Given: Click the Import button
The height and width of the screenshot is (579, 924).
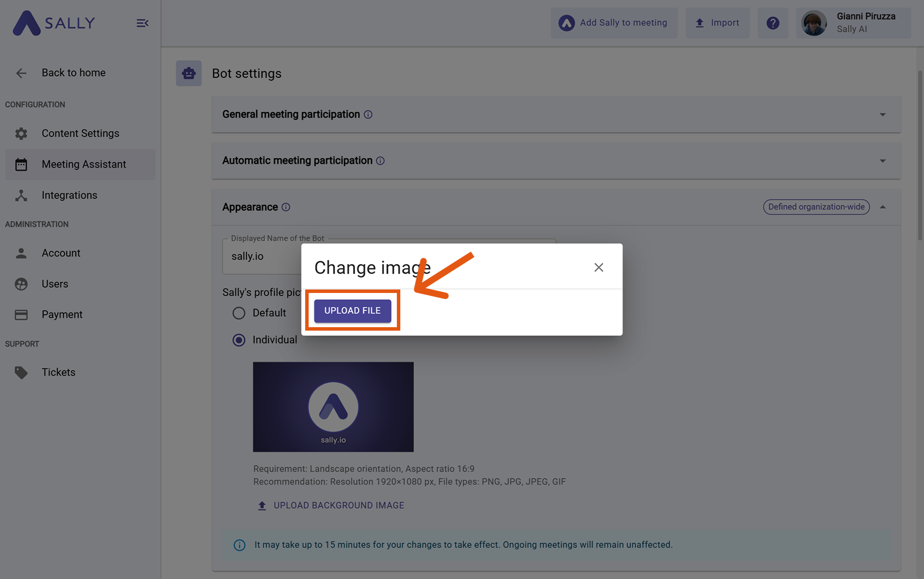Looking at the screenshot, I should tap(717, 23).
